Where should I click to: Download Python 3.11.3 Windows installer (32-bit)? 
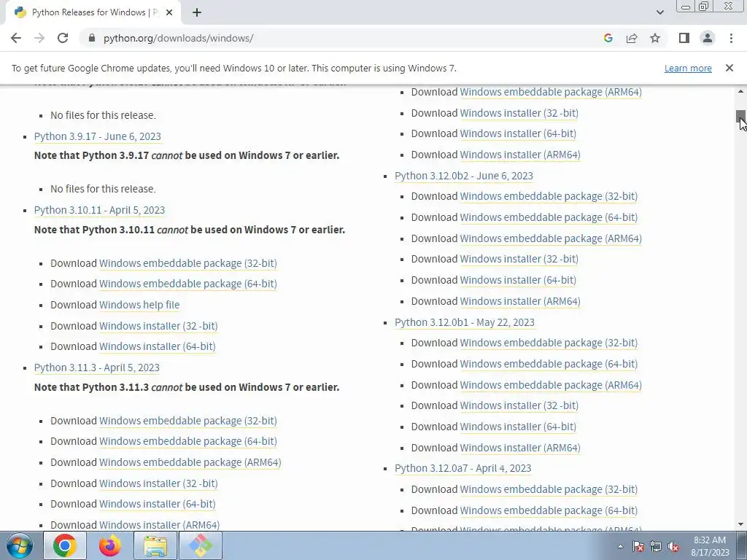pos(158,483)
